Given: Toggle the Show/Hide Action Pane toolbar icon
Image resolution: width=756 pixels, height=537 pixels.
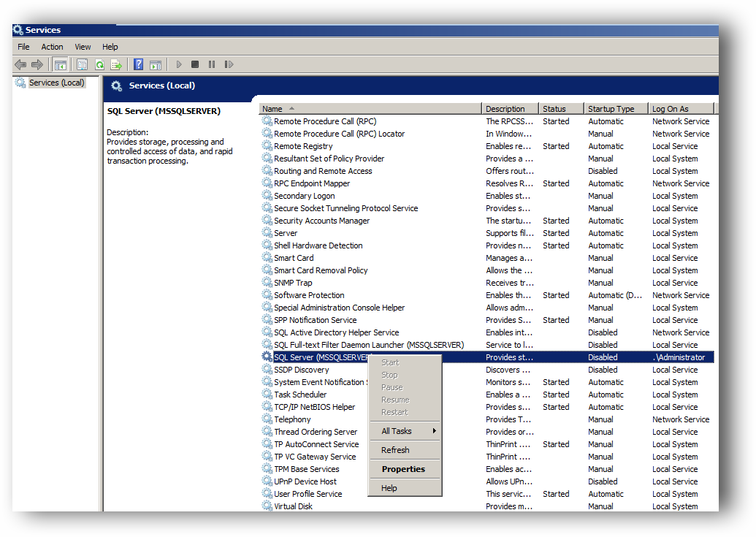Looking at the screenshot, I should [156, 64].
